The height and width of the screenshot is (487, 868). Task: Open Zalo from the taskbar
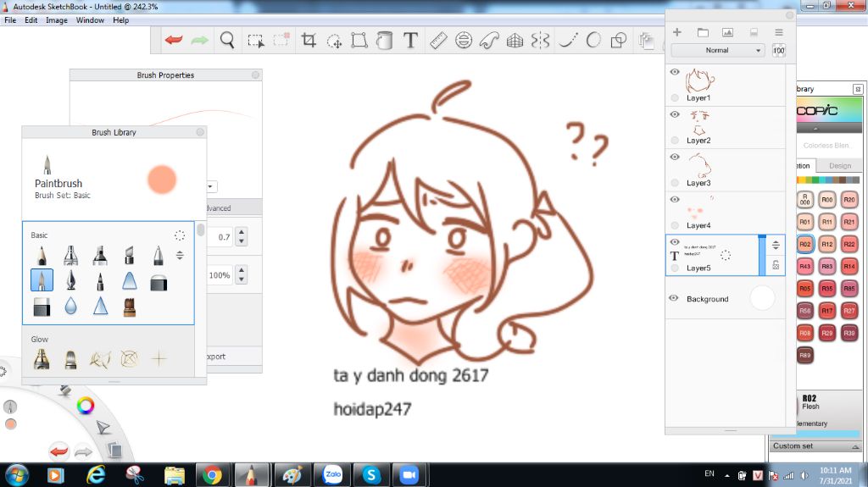point(332,475)
